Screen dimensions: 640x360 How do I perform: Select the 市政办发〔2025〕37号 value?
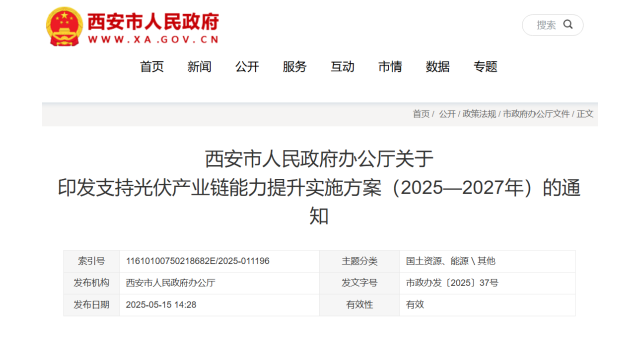pyautogui.click(x=452, y=283)
